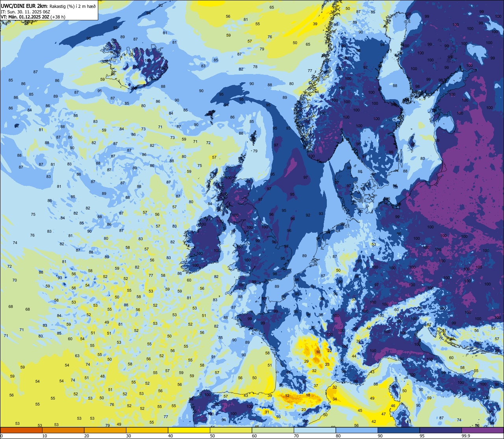The height and width of the screenshot is (439, 504).
Task: Click the "12" humidity value on the map
Action: click(287, 396)
